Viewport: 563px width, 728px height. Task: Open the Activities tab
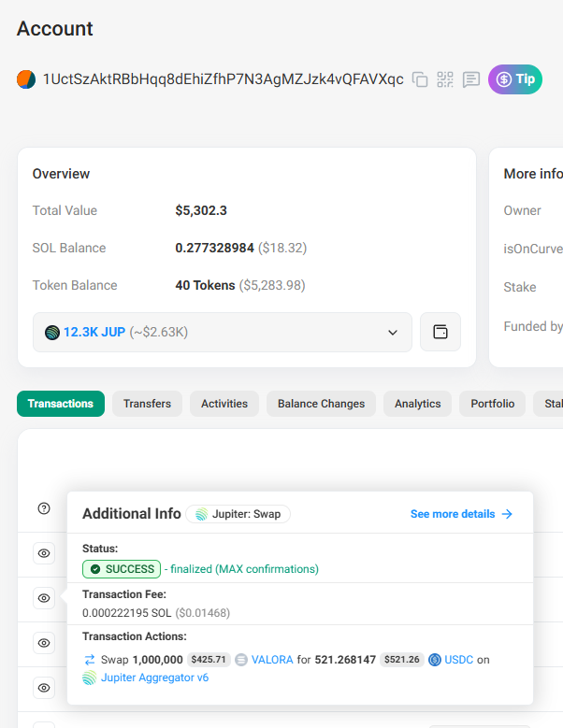point(224,404)
